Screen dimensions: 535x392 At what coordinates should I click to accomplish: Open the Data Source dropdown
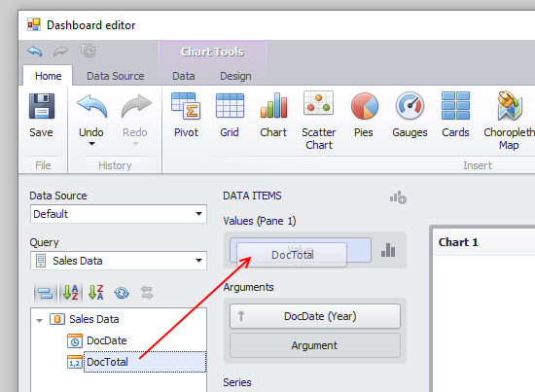tap(119, 214)
